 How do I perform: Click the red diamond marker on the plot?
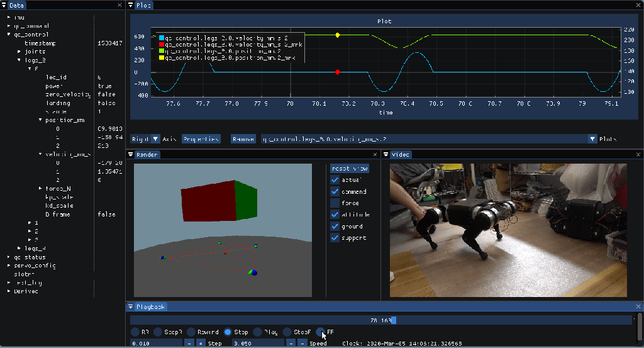coord(338,72)
